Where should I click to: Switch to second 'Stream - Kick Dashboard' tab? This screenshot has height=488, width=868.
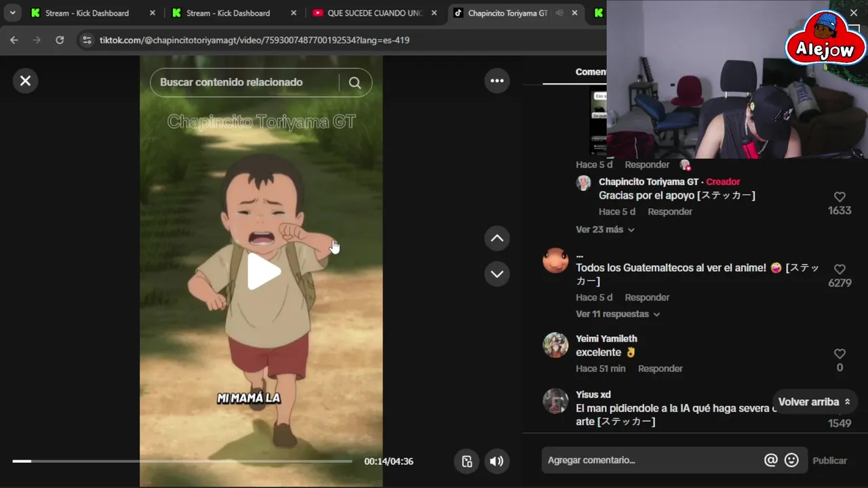click(228, 13)
